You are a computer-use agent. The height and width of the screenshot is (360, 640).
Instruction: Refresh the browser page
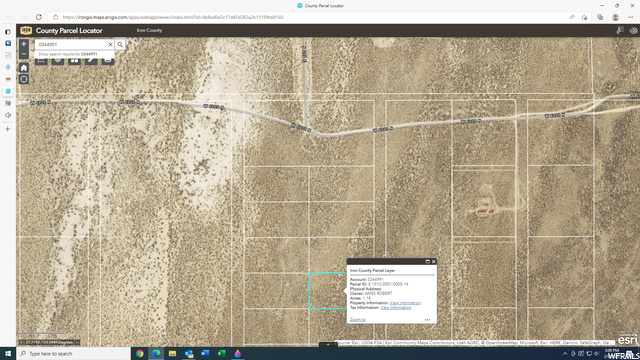pyautogui.click(x=39, y=17)
